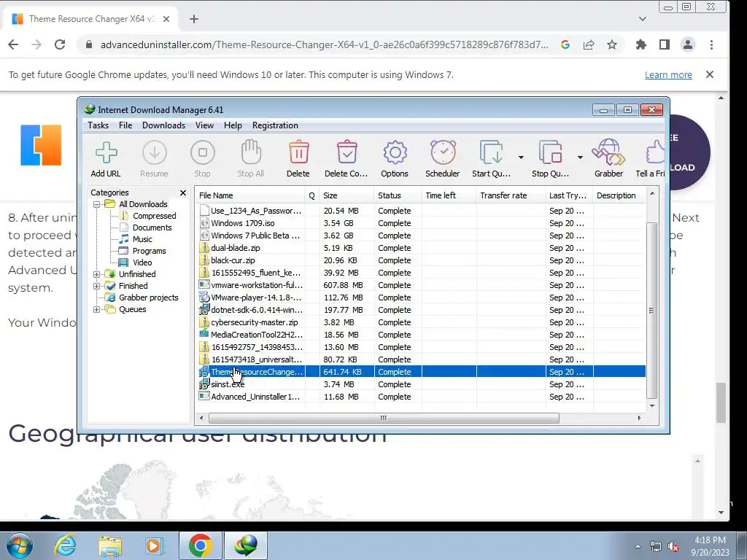
Task: Open the Tasks menu
Action: click(98, 125)
